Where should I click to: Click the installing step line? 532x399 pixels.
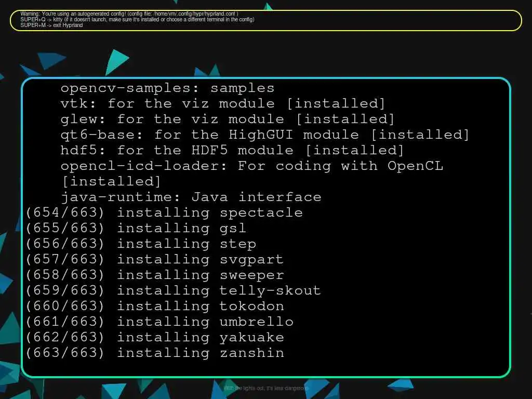click(x=141, y=244)
